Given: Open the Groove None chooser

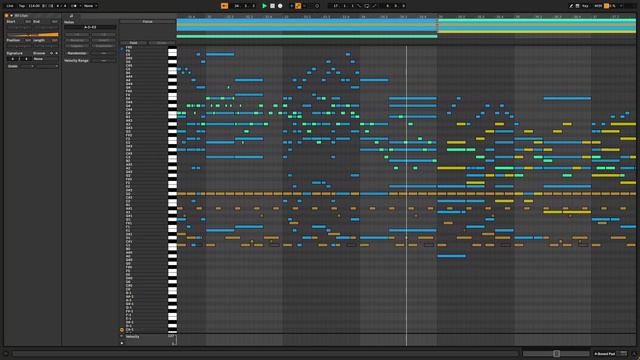Looking at the screenshot, I should point(45,59).
